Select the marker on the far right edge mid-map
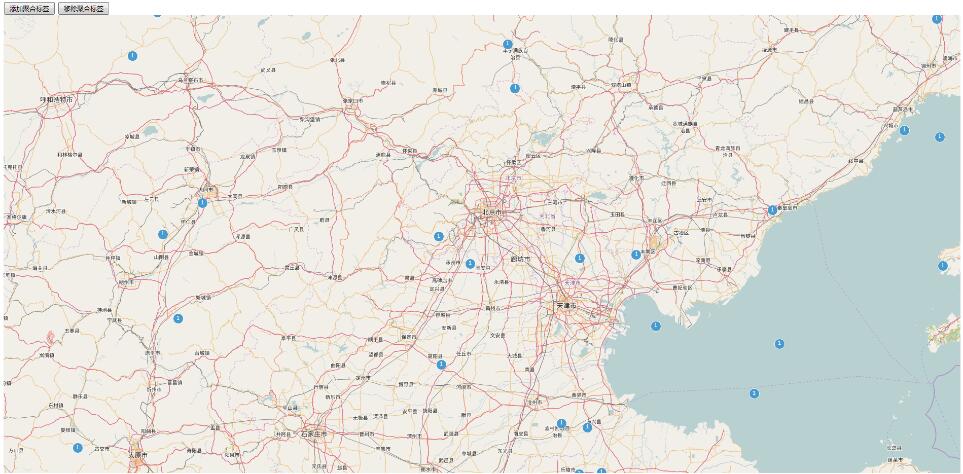This screenshot has height=474, width=963. pos(942,266)
